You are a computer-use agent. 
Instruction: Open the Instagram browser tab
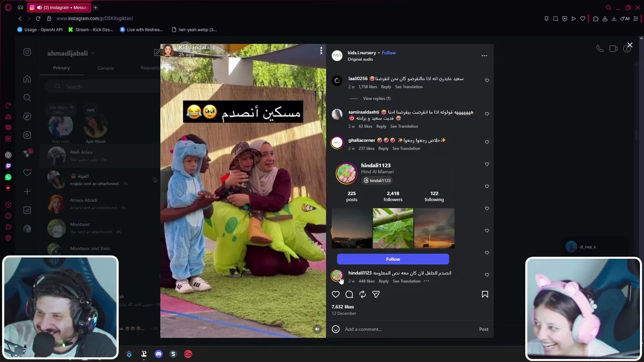[x=58, y=8]
